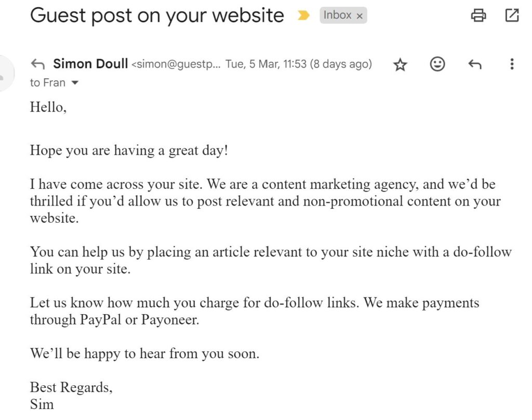This screenshot has height=420, width=532.
Task: Click the 'Guest post on your website' subject
Action: pyautogui.click(x=157, y=16)
